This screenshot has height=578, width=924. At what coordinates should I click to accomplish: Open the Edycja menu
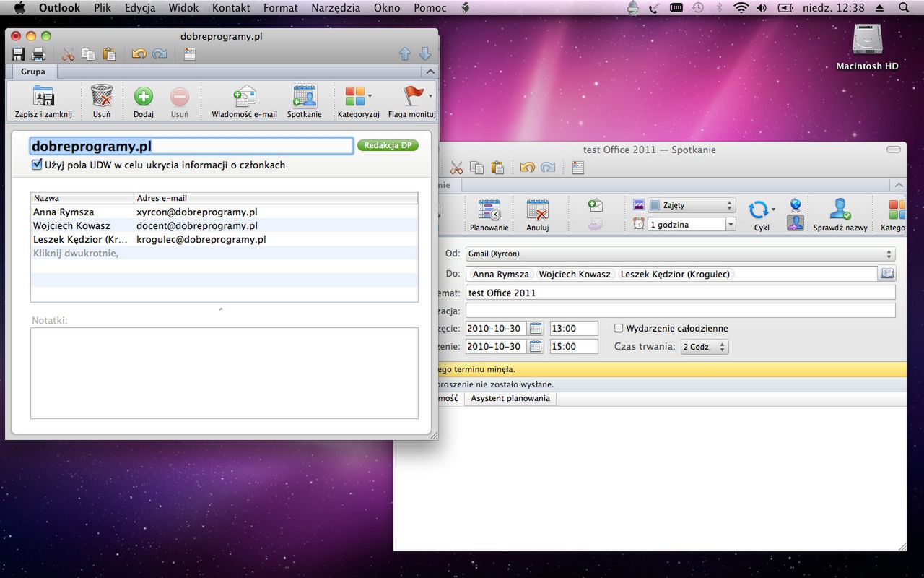[x=140, y=8]
